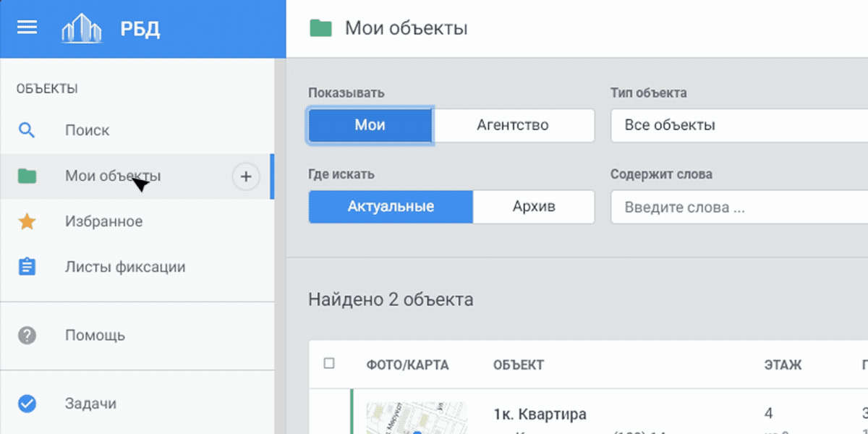Switch filter to Агентство
The height and width of the screenshot is (434, 868).
(513, 125)
